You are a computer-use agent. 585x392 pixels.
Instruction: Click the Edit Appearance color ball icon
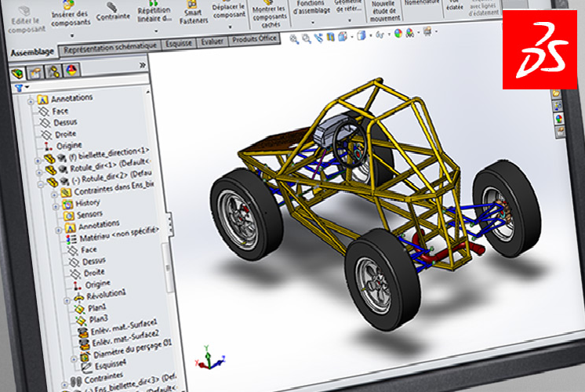click(x=398, y=34)
